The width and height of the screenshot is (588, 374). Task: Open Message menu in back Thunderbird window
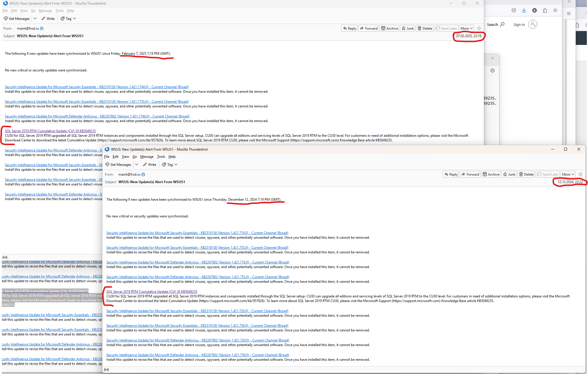point(45,11)
